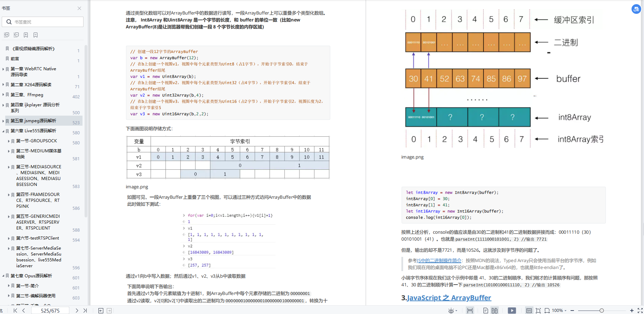Open 第二节-编解码器使用 bookmark
Image resolution: width=644 pixels, height=314 pixels.
36,296
